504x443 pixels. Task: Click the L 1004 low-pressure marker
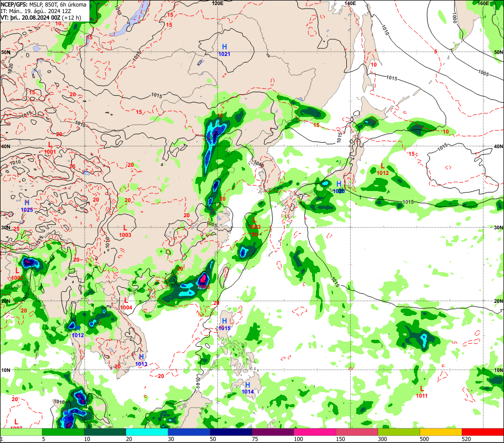point(126,304)
